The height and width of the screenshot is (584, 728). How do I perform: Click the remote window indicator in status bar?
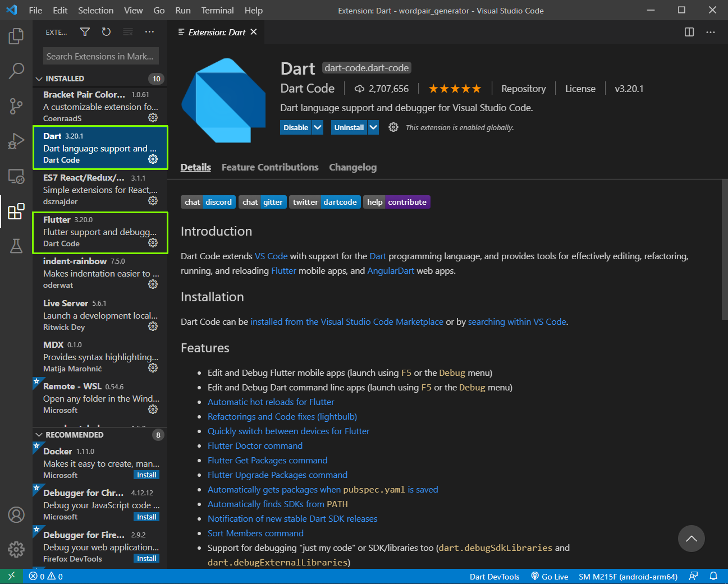point(12,576)
